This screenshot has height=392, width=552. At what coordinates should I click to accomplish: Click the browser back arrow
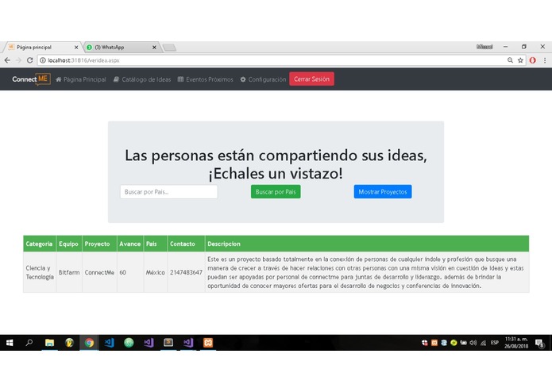coord(7,60)
